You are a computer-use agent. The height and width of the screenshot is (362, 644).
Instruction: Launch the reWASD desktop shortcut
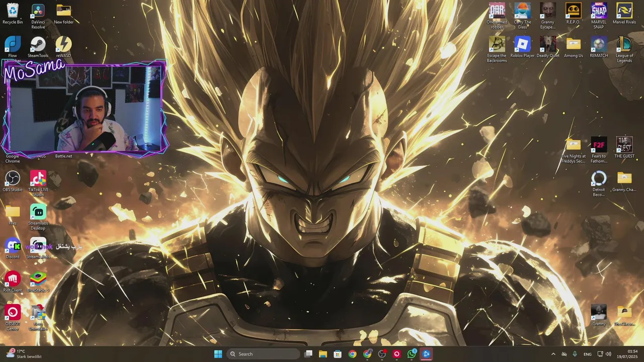click(x=63, y=47)
